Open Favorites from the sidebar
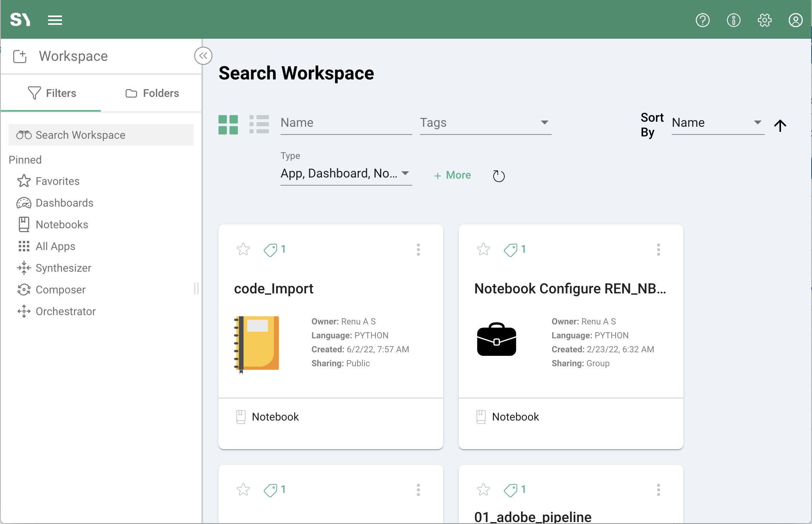 click(57, 181)
